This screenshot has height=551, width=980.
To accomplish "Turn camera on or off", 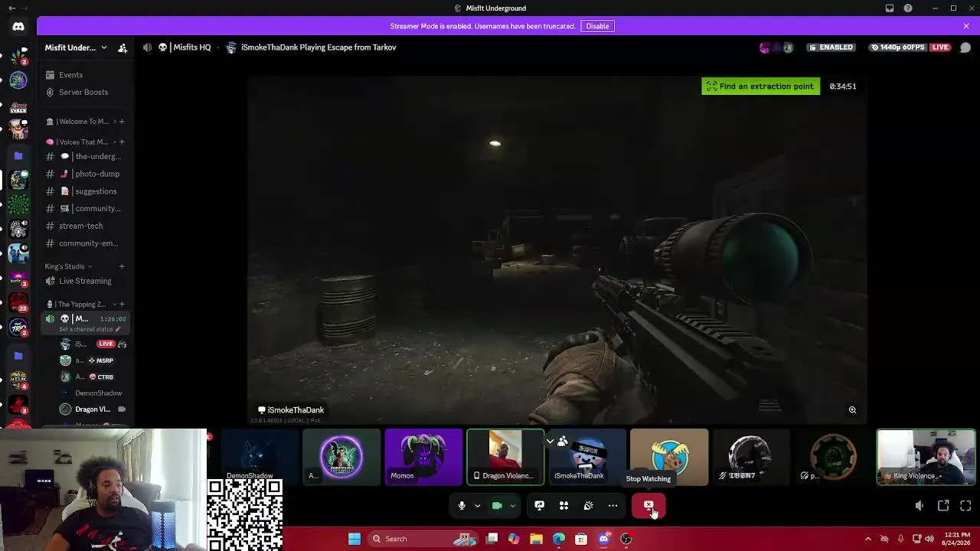I will [497, 506].
